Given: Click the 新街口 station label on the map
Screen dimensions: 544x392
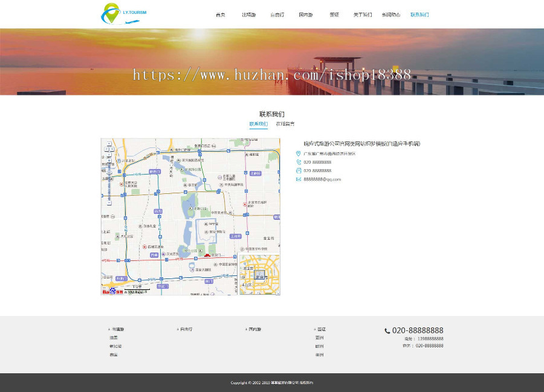Looking at the screenshot, I should (155, 172).
